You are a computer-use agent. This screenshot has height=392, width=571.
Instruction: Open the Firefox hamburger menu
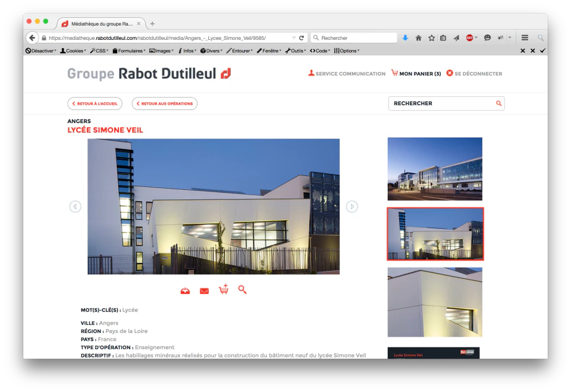click(x=525, y=37)
